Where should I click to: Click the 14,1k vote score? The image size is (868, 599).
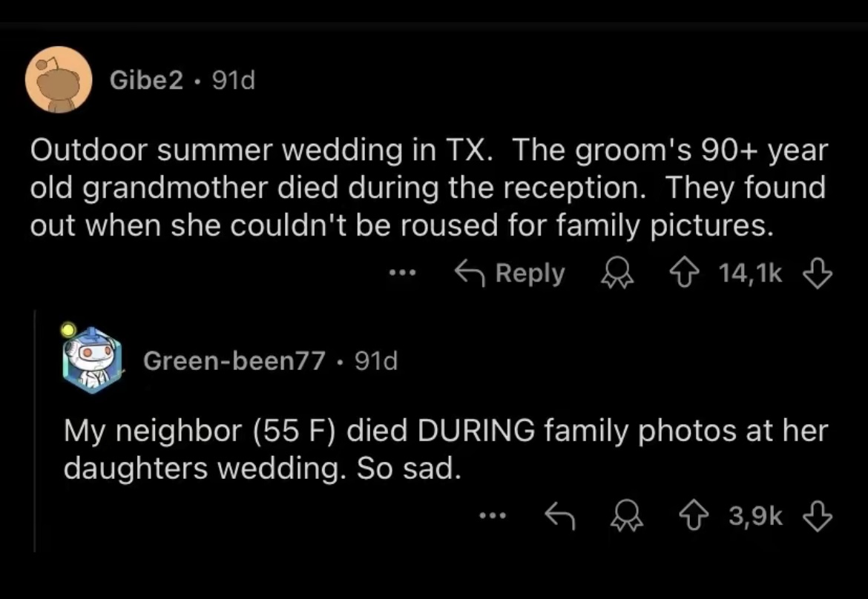[x=751, y=274]
